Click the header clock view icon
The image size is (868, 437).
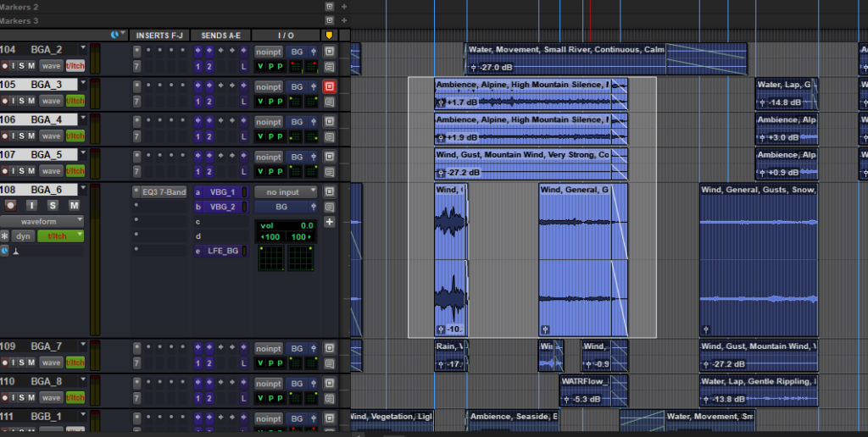(x=114, y=35)
